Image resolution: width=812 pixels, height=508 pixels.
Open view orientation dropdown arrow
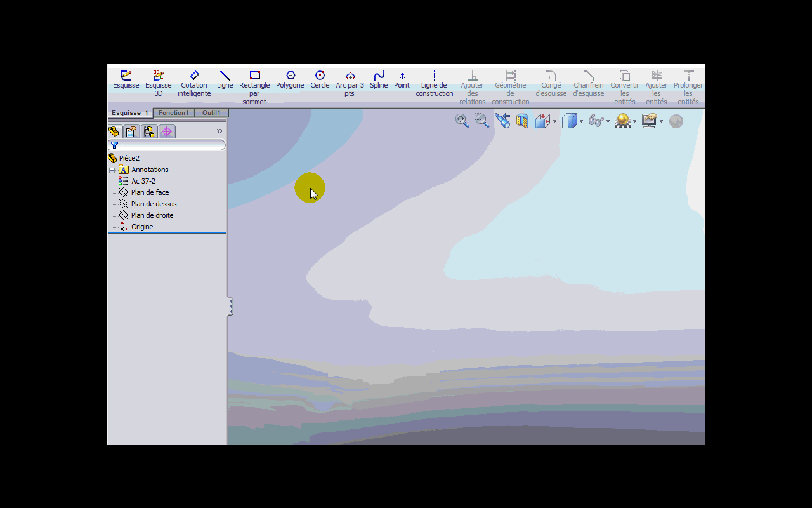[555, 121]
